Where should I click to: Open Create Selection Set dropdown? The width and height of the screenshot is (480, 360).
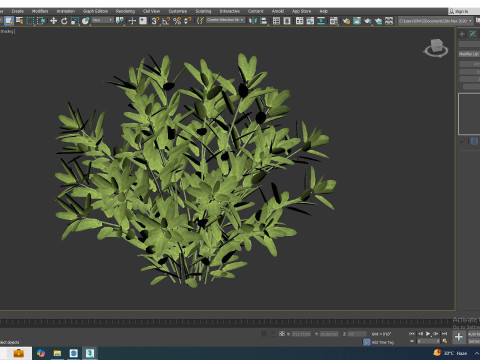225,20
